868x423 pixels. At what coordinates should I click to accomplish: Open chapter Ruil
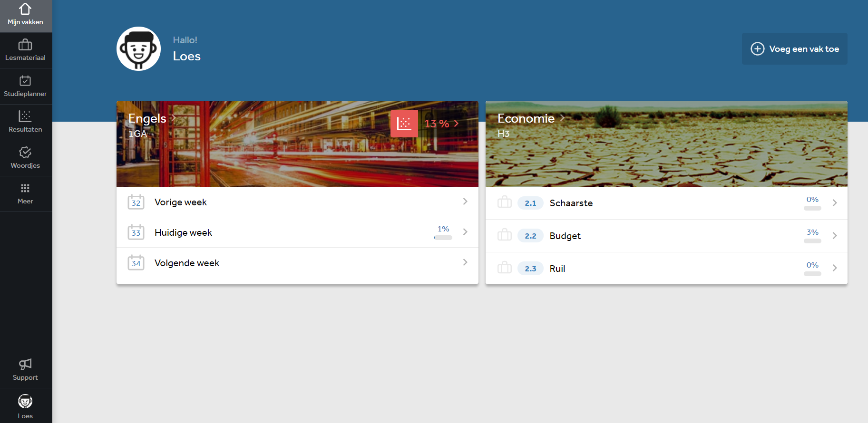666,269
